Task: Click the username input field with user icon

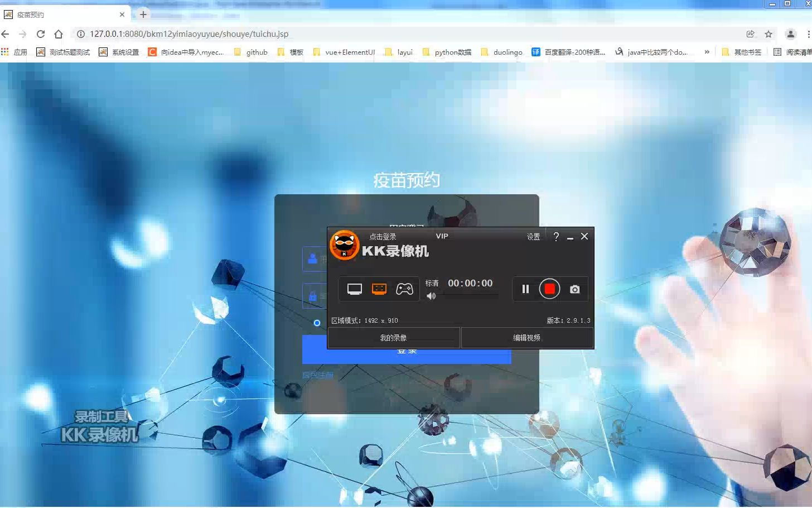Action: click(x=315, y=259)
